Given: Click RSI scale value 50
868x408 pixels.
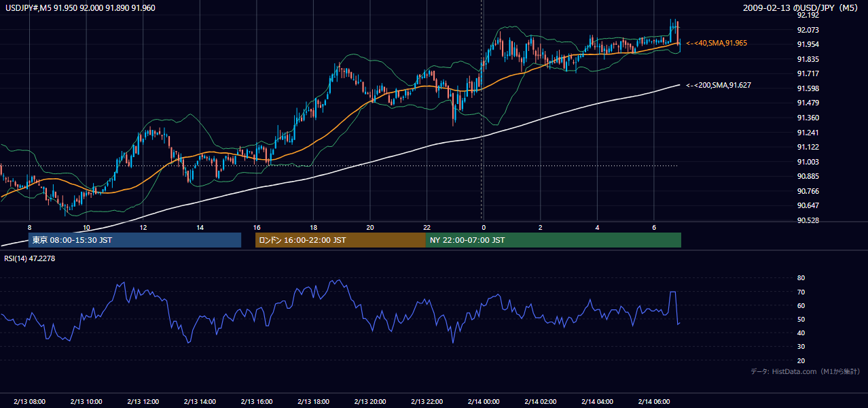Looking at the screenshot, I should 801,319.
